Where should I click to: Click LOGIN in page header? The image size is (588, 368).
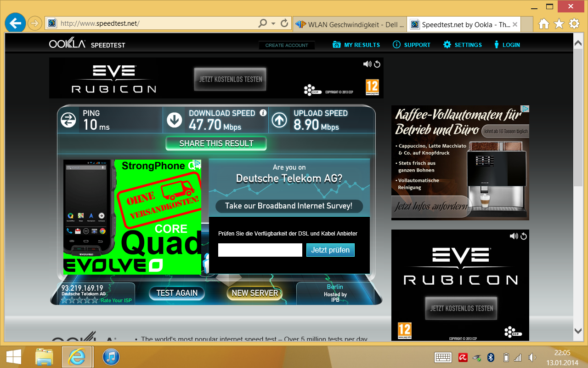(x=507, y=45)
